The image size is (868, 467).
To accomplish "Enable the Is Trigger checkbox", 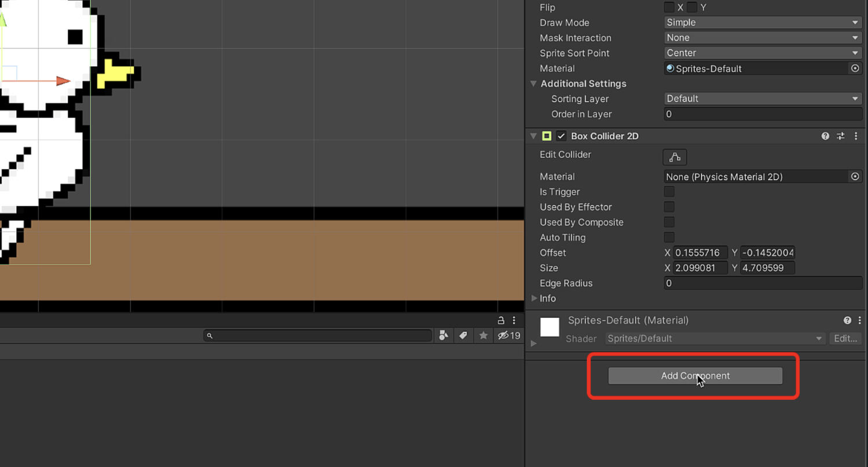I will 669,192.
